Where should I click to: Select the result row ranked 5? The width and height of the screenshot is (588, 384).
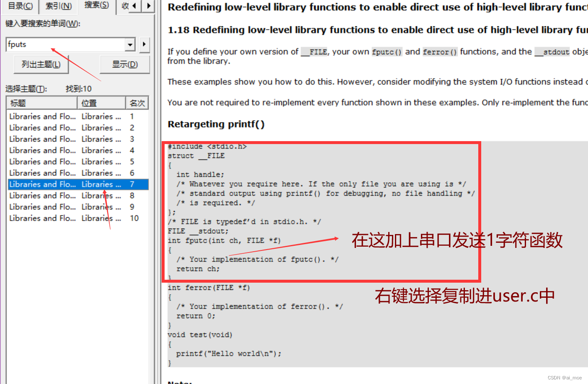[x=78, y=162]
